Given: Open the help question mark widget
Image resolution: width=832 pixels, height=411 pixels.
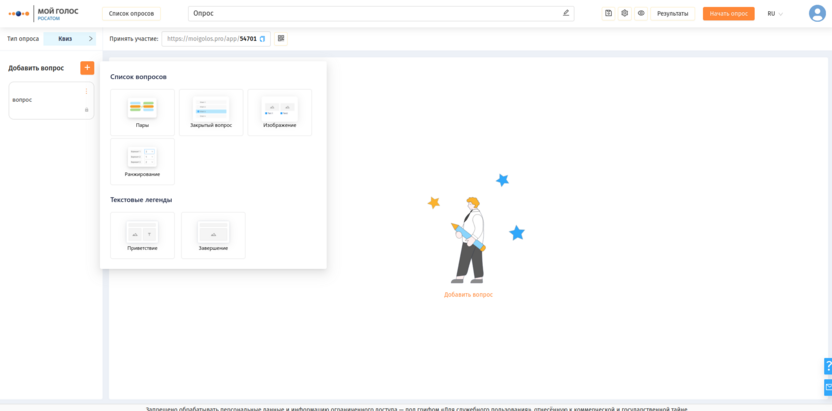Looking at the screenshot, I should click(x=828, y=366).
